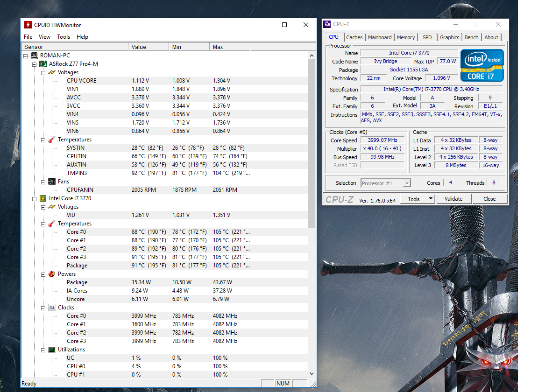Viewport: 538px width, 392px height.
Task: Collapse the Powers section
Action: click(x=43, y=274)
